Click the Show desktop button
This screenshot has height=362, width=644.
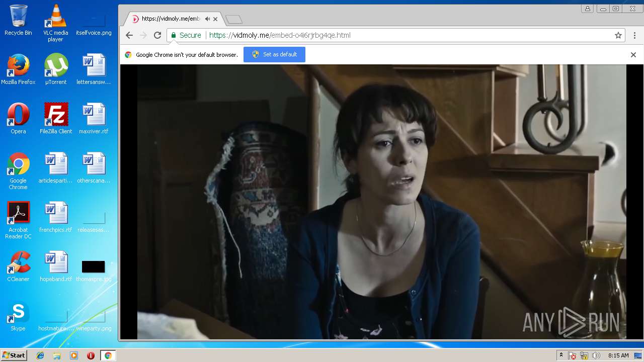pyautogui.click(x=638, y=355)
